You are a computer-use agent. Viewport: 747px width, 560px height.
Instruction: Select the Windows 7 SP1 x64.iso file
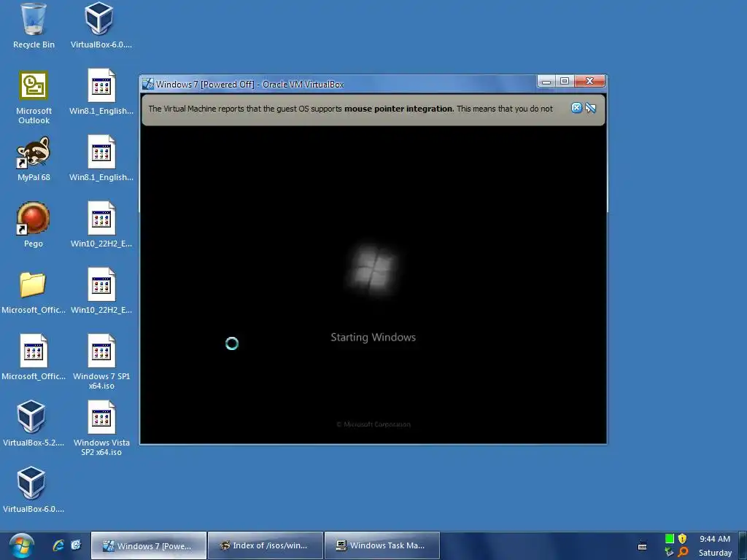click(101, 362)
